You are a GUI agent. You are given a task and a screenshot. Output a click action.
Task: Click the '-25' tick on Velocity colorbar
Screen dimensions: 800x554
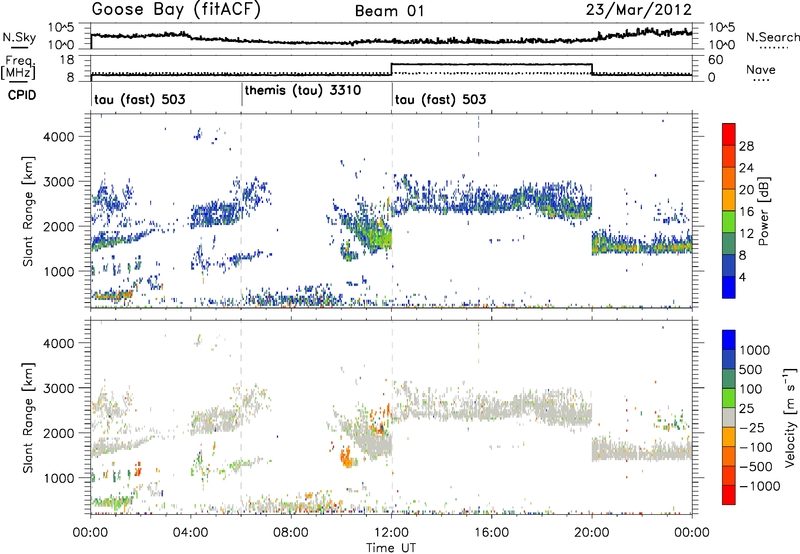tap(752, 427)
